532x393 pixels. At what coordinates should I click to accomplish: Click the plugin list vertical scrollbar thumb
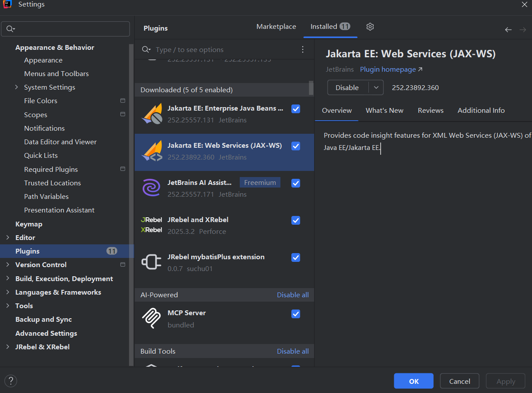coord(311,87)
